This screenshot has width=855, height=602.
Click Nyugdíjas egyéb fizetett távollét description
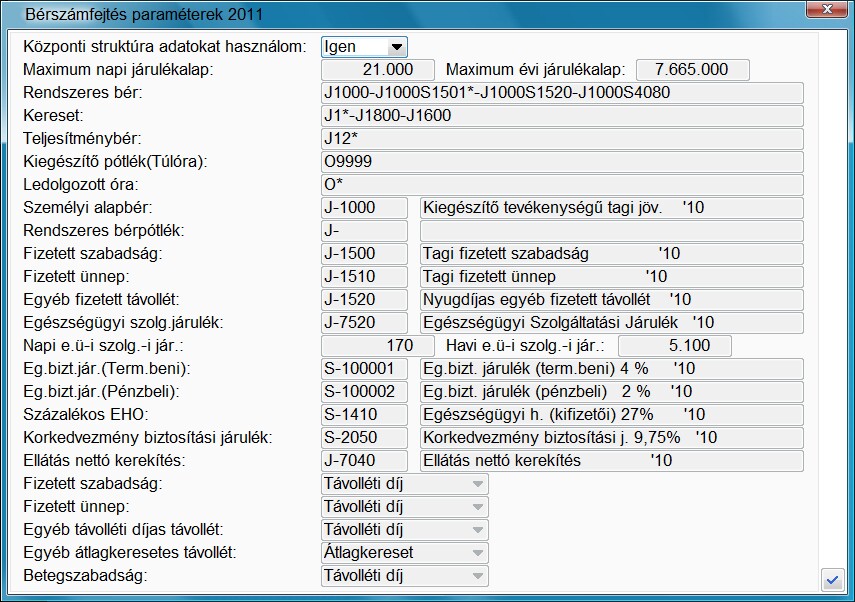pos(612,299)
